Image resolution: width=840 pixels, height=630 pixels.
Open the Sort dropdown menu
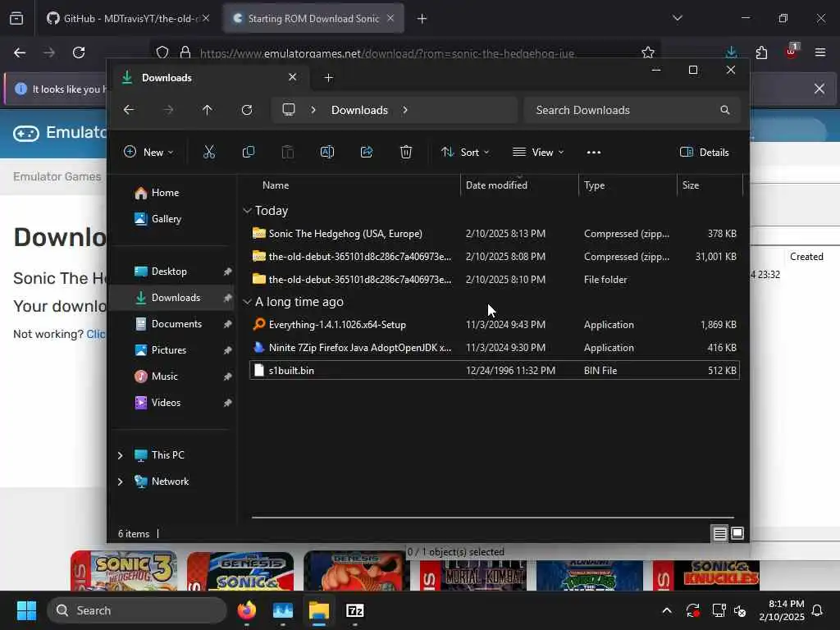click(465, 152)
